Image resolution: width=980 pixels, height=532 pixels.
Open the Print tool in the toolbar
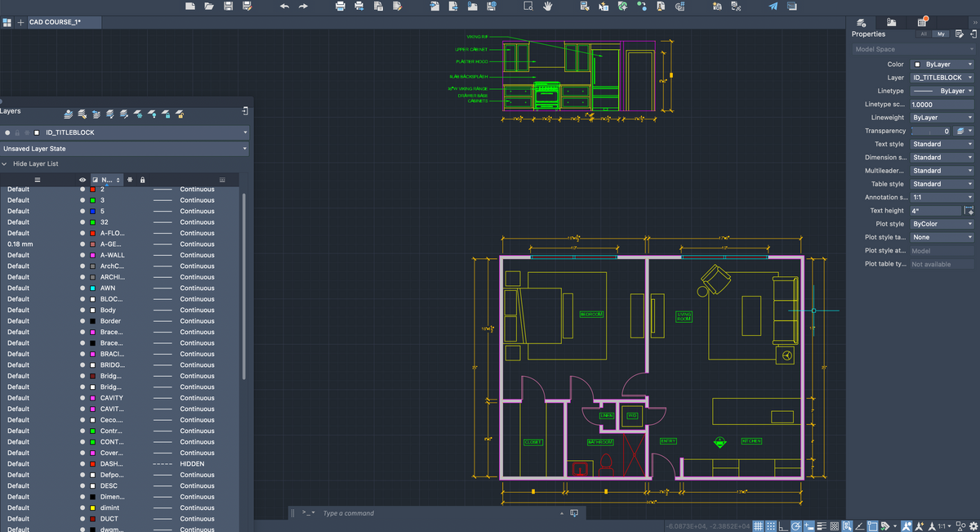click(x=339, y=6)
